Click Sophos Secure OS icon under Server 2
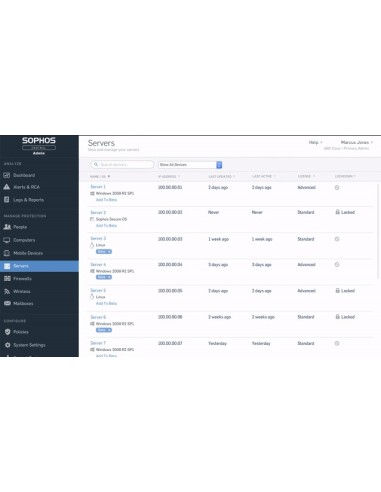381x492 pixels. 92,219
